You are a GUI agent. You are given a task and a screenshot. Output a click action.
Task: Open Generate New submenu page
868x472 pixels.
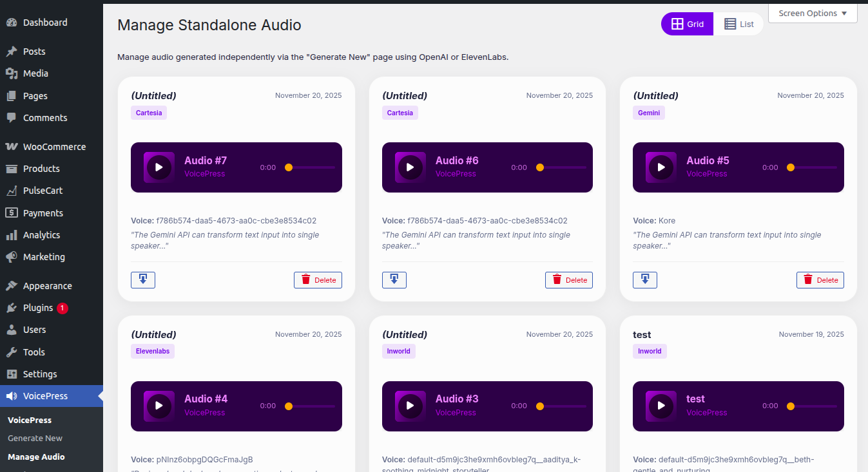35,439
